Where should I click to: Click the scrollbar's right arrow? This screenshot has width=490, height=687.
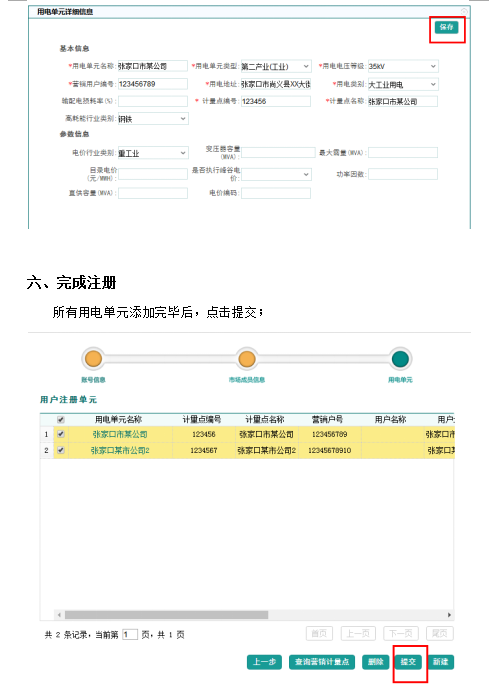(449, 615)
